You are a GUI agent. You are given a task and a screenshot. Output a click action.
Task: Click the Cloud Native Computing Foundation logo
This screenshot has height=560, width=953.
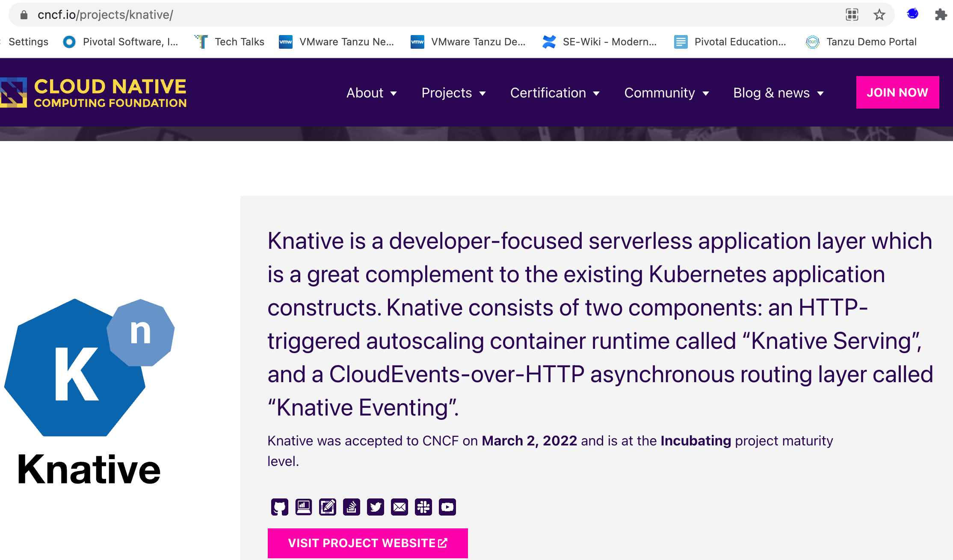(x=93, y=92)
